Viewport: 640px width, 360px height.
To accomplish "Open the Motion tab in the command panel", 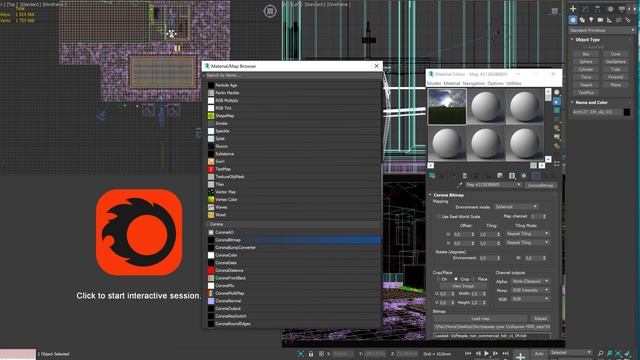I will (610, 9).
